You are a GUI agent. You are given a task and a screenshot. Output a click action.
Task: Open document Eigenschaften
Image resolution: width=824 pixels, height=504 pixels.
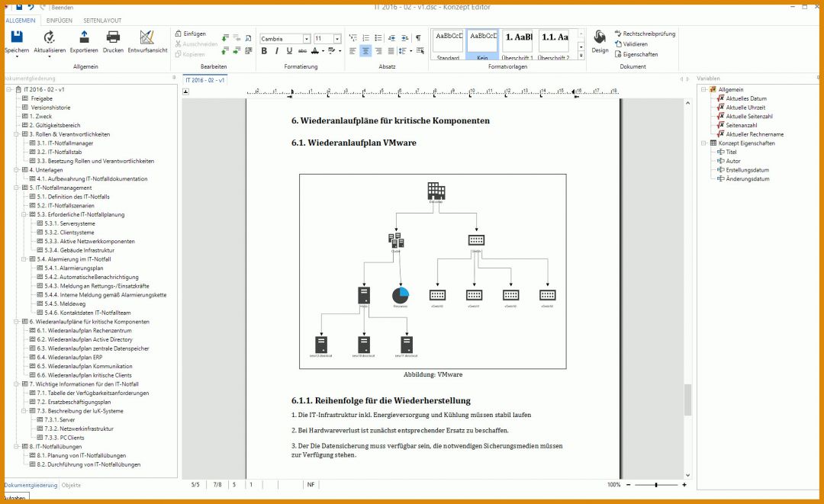click(x=636, y=54)
